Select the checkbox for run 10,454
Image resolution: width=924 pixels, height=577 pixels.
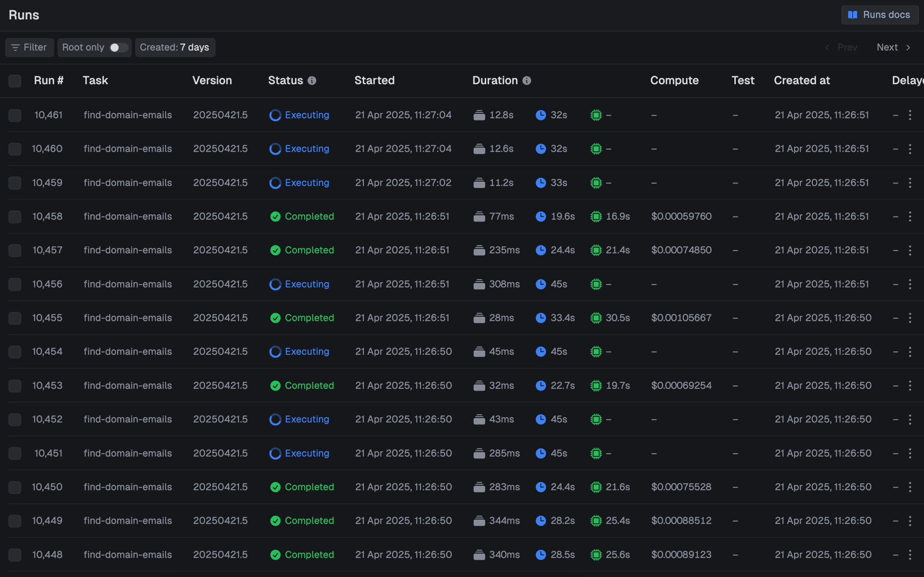tap(15, 352)
